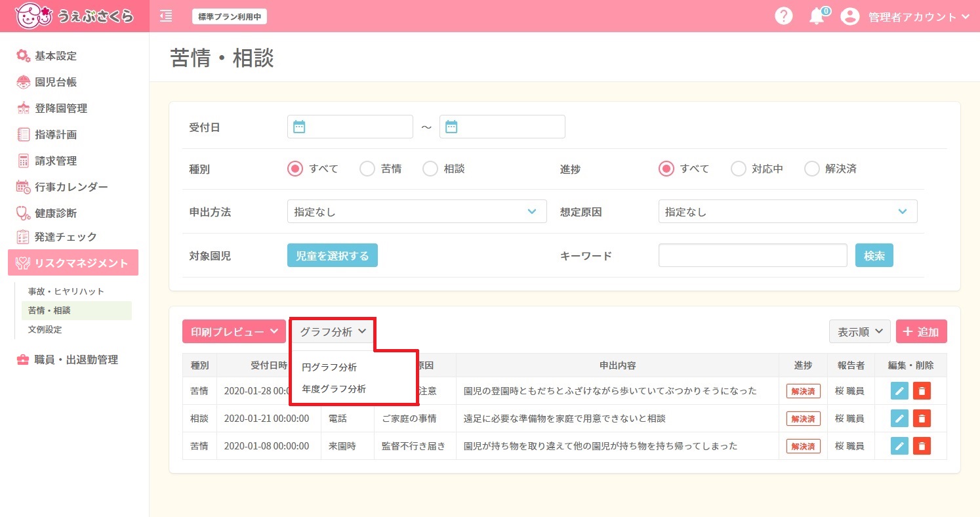Select 進捗 解決済 radio button
Image resolution: width=980 pixels, height=517 pixels.
pyautogui.click(x=812, y=169)
